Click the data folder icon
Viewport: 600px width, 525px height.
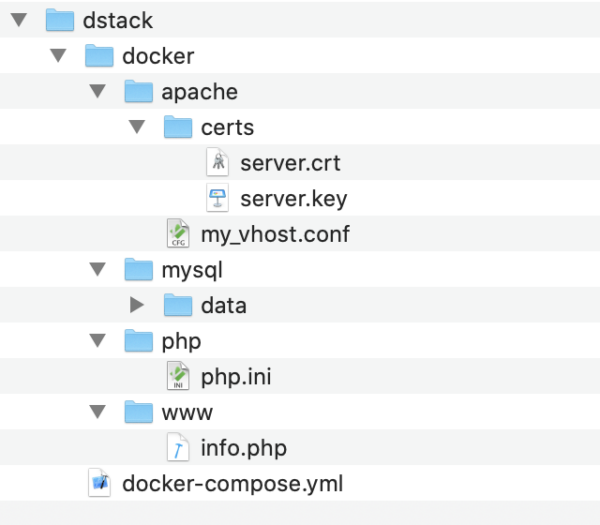click(x=178, y=305)
